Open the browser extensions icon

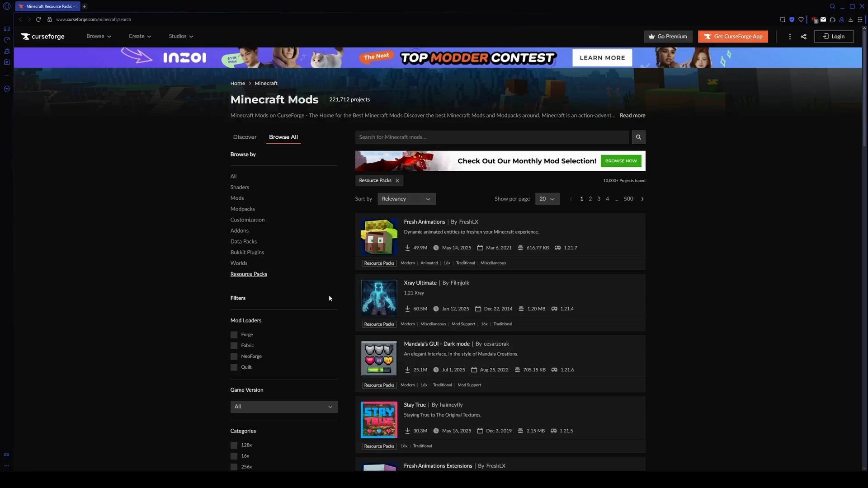pyautogui.click(x=832, y=19)
